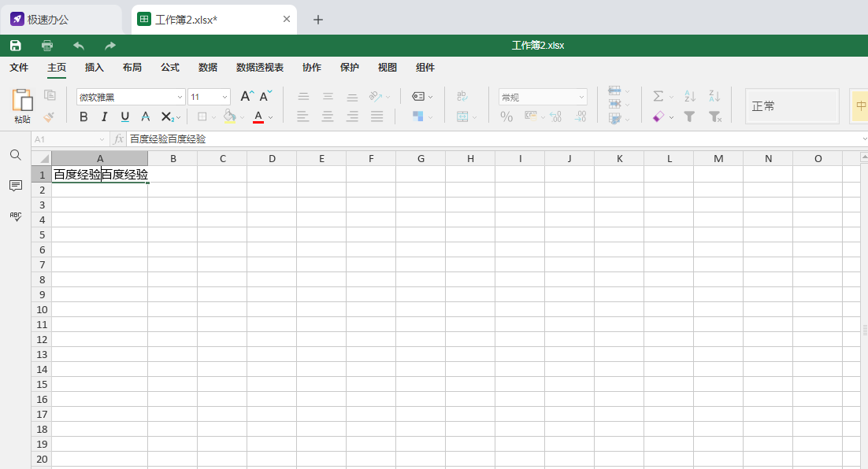Click the Subscript X₂ icon
The width and height of the screenshot is (868, 469).
click(x=167, y=116)
